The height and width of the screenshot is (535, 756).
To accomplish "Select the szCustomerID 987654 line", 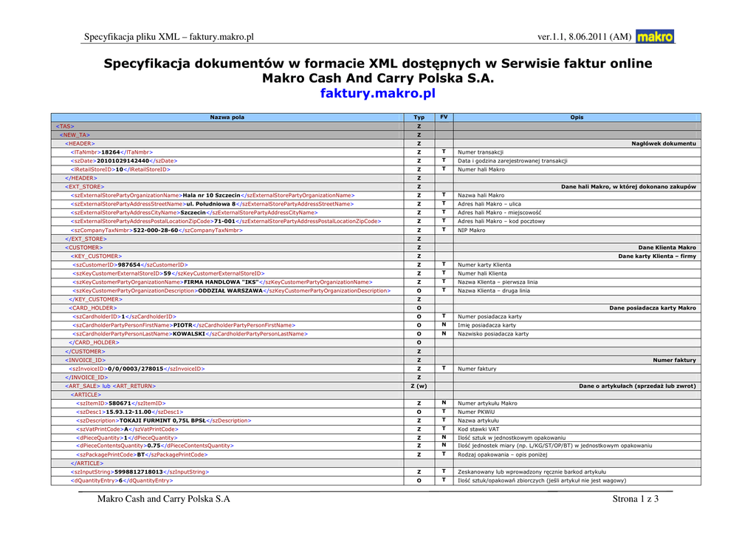I will coord(130,265).
